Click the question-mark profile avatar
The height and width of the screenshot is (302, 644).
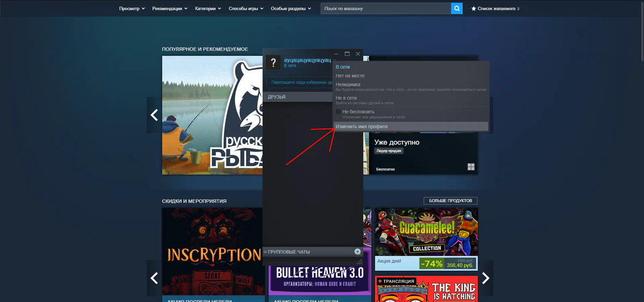point(273,62)
